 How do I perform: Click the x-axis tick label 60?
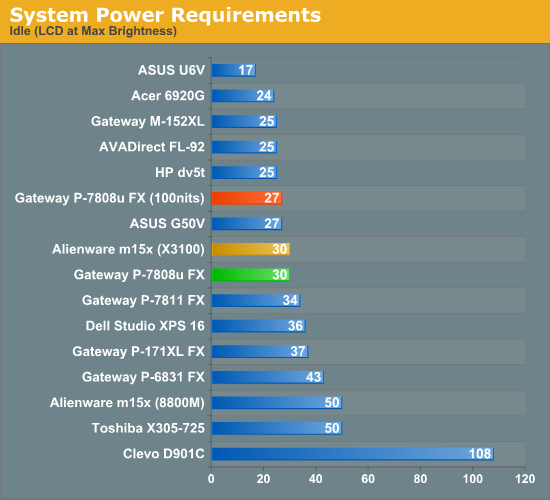tap(368, 479)
